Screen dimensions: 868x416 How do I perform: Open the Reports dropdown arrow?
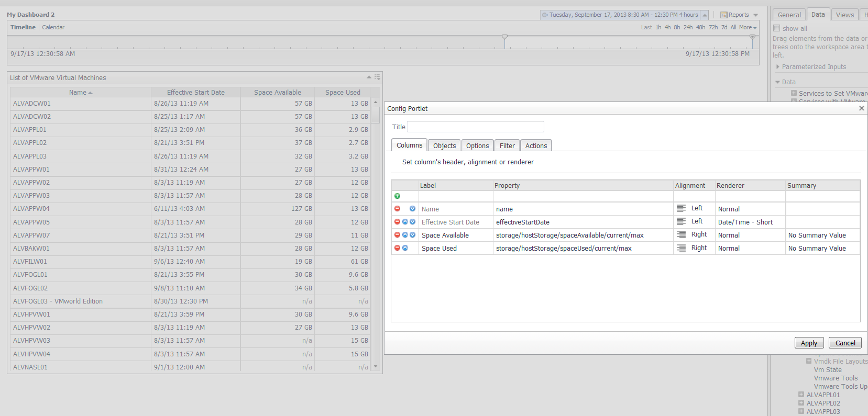(755, 15)
